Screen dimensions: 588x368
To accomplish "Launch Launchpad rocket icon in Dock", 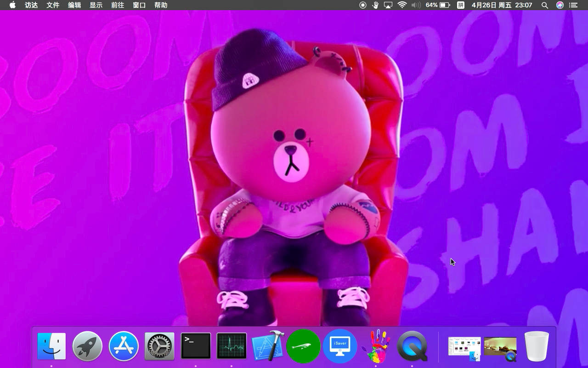I will (x=87, y=346).
